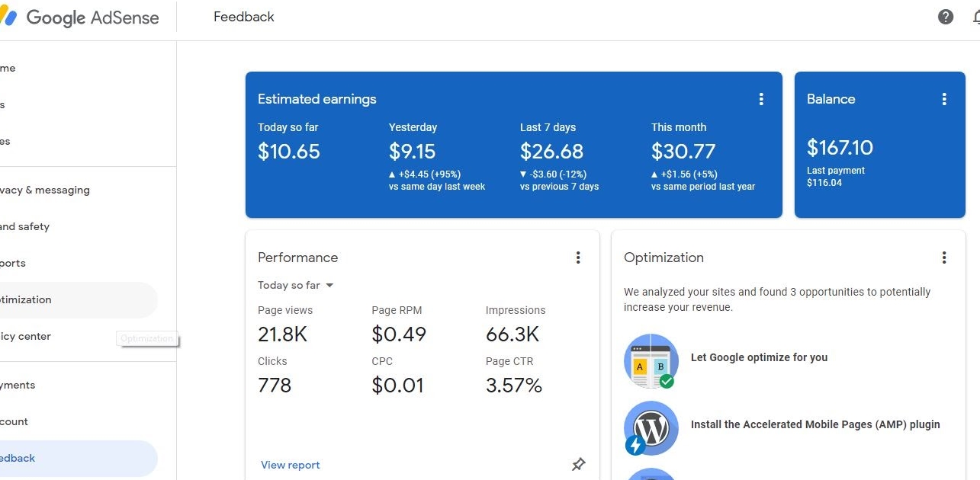Select Feedback in the sidebar menu
The image size is (980, 480).
click(x=79, y=459)
